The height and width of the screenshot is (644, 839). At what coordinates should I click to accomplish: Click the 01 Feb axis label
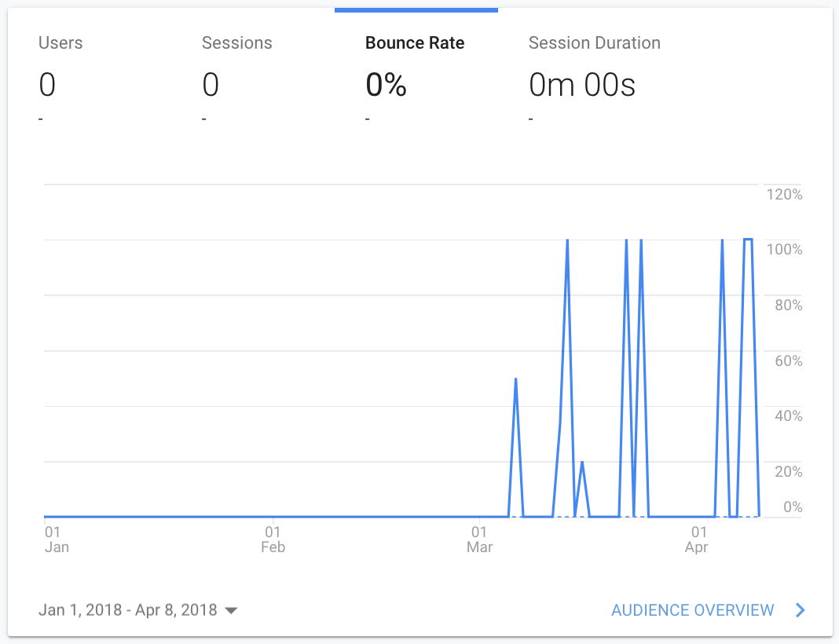point(273,540)
